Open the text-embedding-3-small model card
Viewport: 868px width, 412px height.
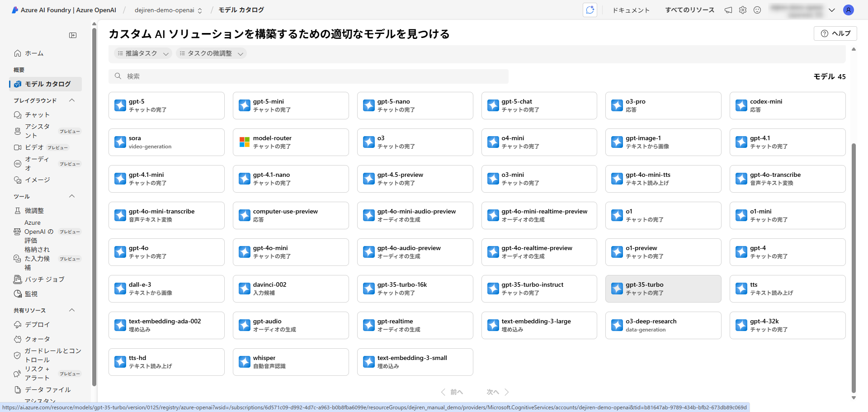coord(415,362)
